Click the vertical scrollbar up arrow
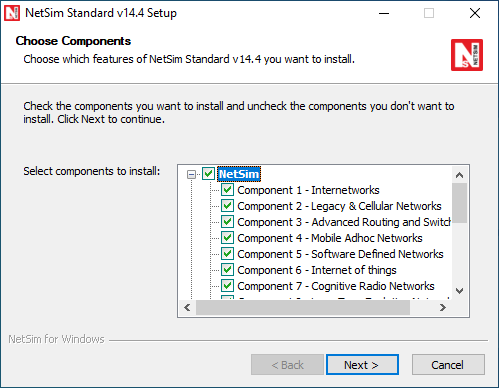Image resolution: width=499 pixels, height=388 pixels. coord(459,175)
